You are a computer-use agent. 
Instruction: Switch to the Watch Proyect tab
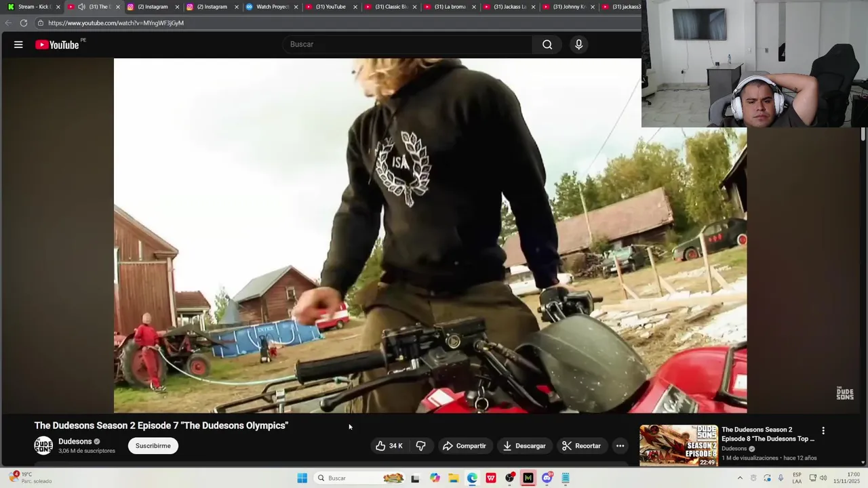(x=271, y=7)
